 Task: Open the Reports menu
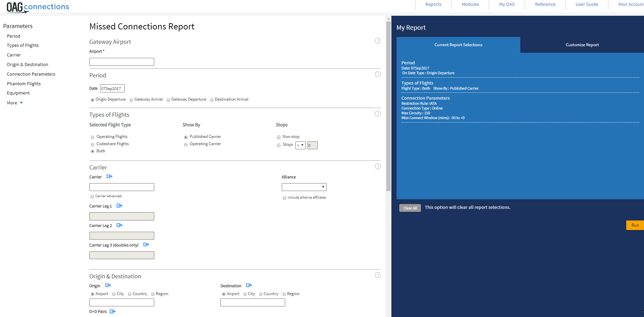(433, 4)
